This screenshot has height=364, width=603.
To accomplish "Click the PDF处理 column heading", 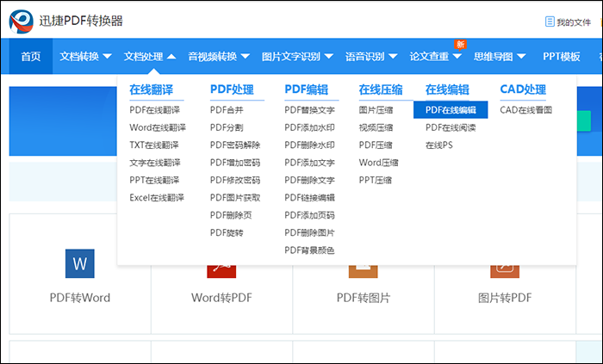I will pyautogui.click(x=232, y=89).
